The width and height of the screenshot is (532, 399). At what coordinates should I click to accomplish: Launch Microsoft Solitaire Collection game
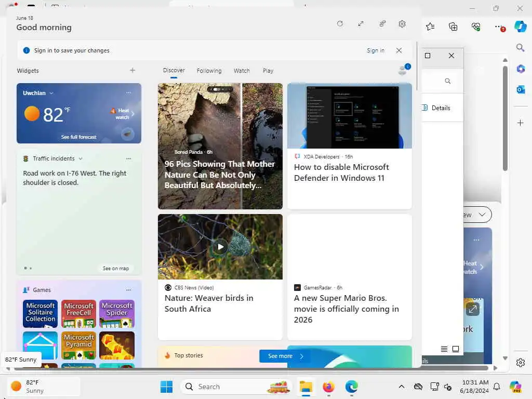(x=40, y=313)
